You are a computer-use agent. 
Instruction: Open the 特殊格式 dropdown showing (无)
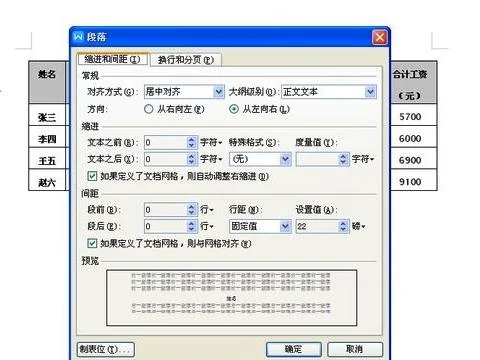(260, 159)
